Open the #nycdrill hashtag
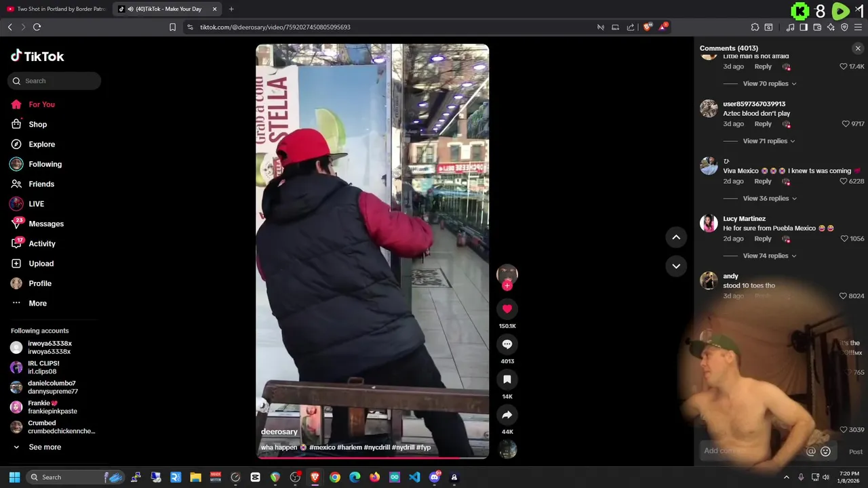The image size is (868, 488). coord(377,447)
